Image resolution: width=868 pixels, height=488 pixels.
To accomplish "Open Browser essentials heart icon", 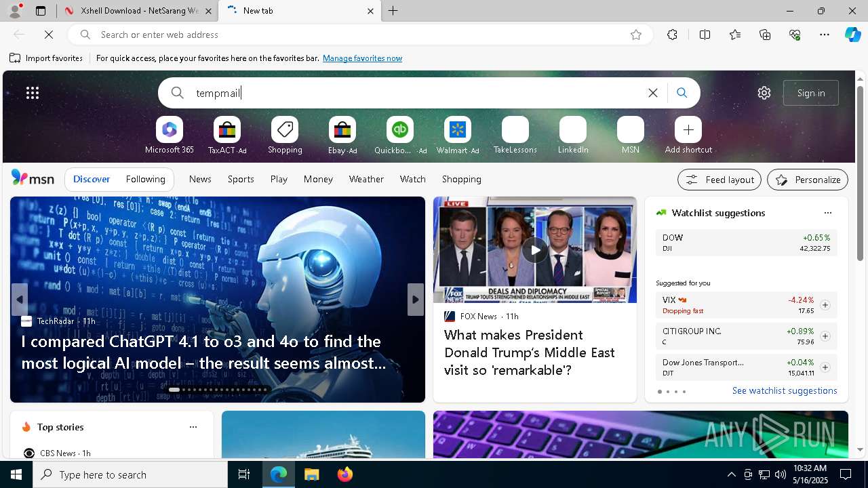I will [795, 35].
